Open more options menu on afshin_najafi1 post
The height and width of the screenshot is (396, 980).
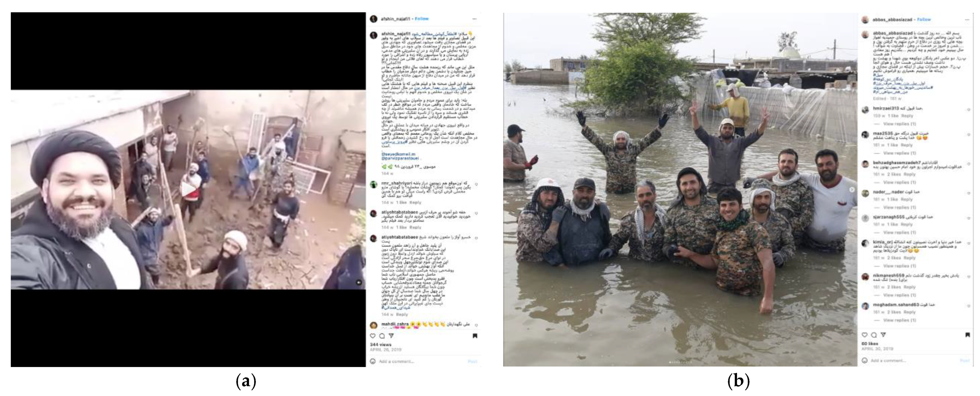point(474,19)
